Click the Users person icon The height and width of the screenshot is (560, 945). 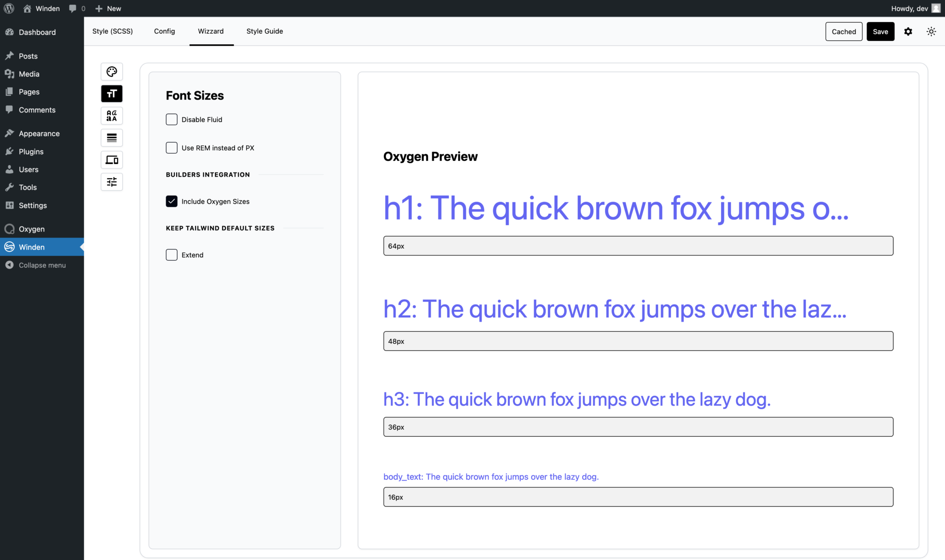tap(9, 169)
